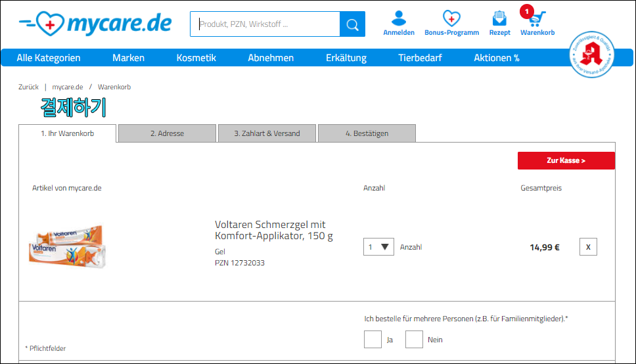Check the Ja checkbox

point(373,339)
